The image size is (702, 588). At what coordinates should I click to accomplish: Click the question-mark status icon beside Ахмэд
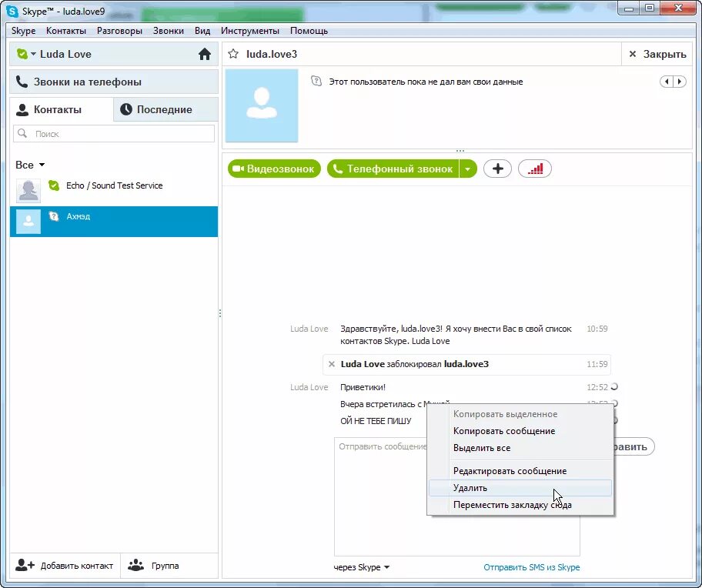point(54,216)
